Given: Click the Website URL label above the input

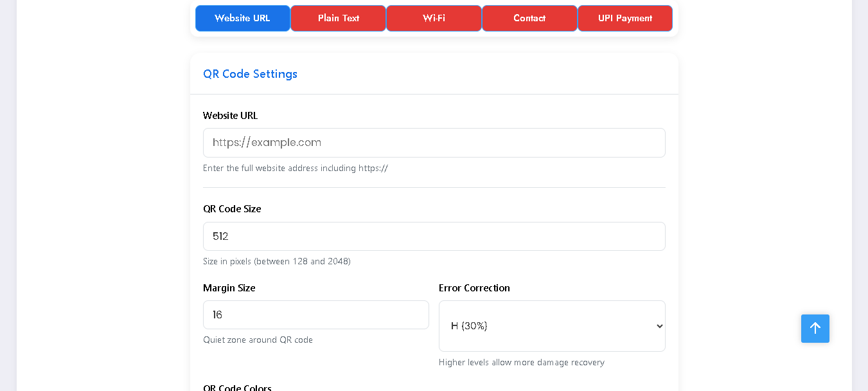Looking at the screenshot, I should (230, 116).
